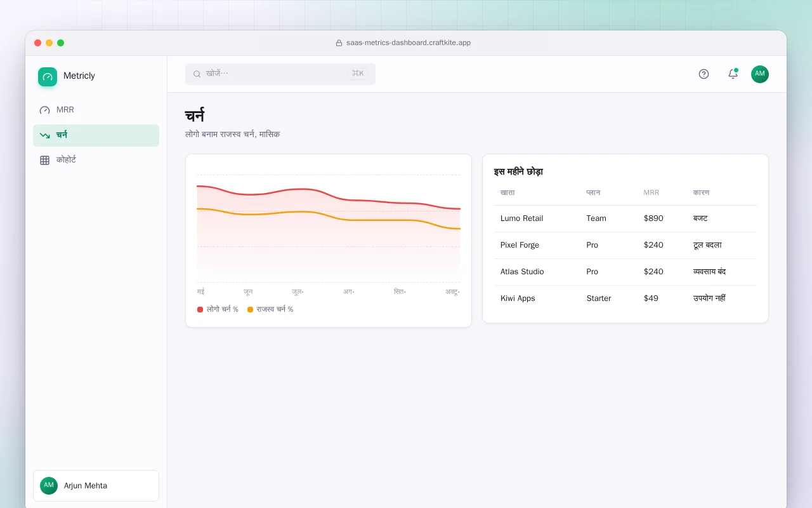Select the Atlas Studio account cell
The image size is (812, 508).
point(522,272)
